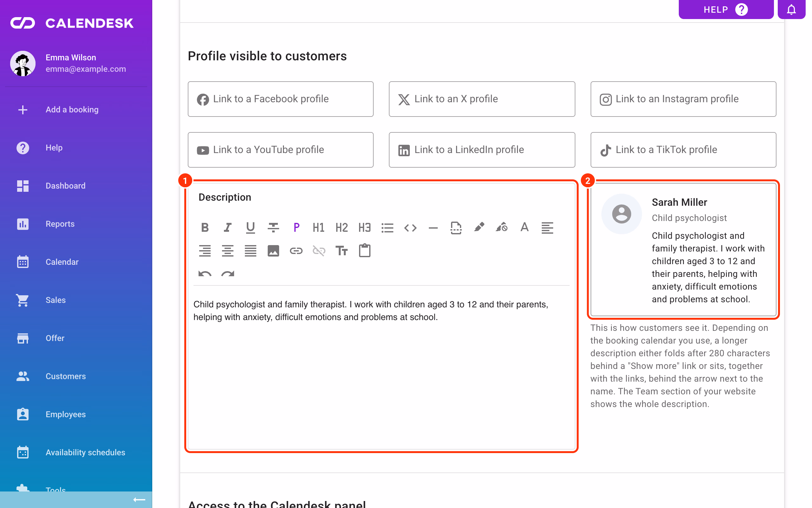Open Calendar from the sidebar
The height and width of the screenshot is (508, 812).
point(76,262)
